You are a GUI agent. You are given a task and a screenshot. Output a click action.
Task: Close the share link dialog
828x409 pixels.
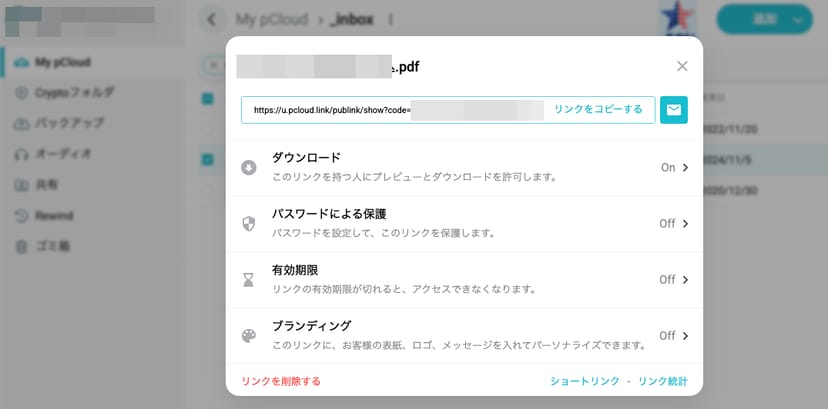[682, 66]
